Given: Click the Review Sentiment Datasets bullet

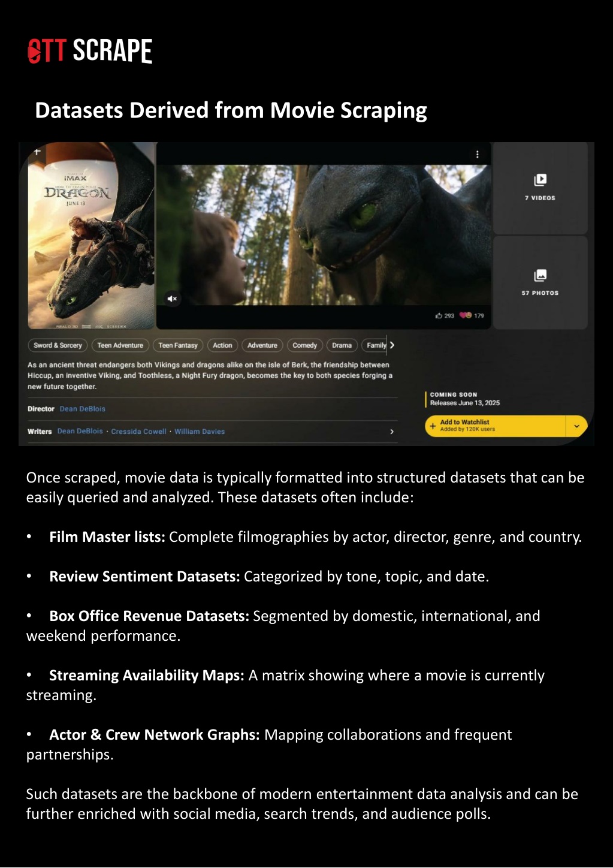Looking at the screenshot, I should tap(258, 577).
